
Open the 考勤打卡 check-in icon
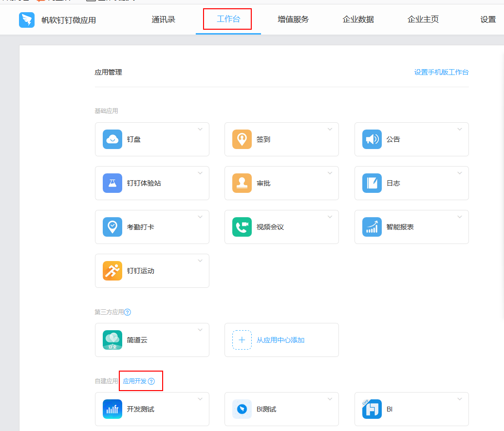tap(112, 227)
